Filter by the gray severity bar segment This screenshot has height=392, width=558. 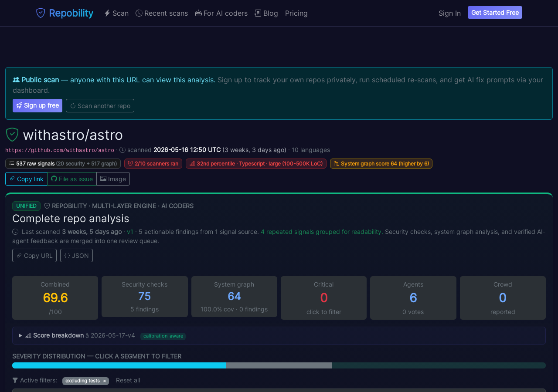[279, 365]
